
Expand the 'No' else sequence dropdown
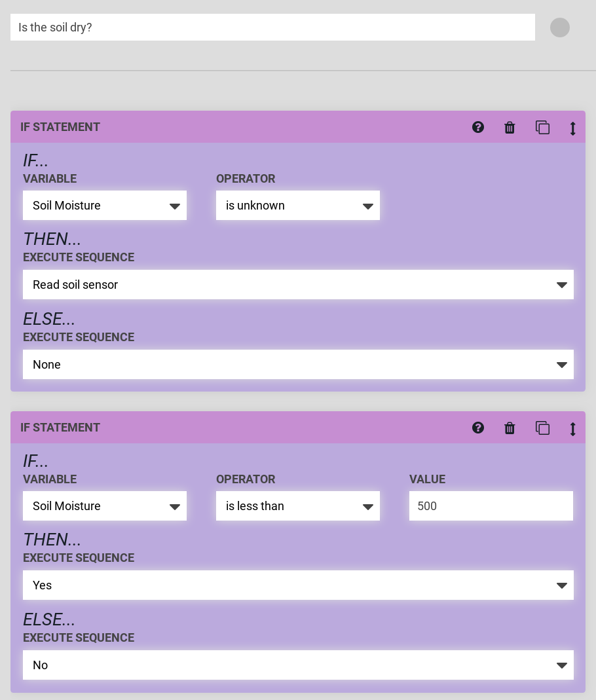pyautogui.click(x=298, y=665)
